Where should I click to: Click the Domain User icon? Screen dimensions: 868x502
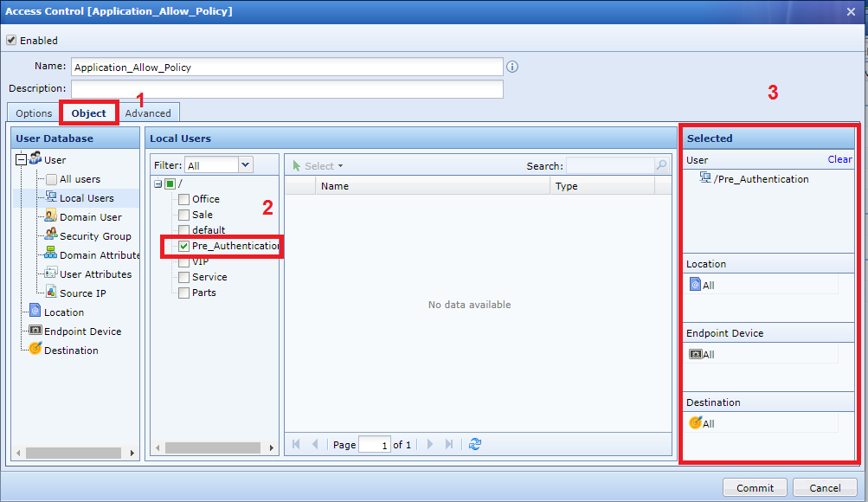51,216
